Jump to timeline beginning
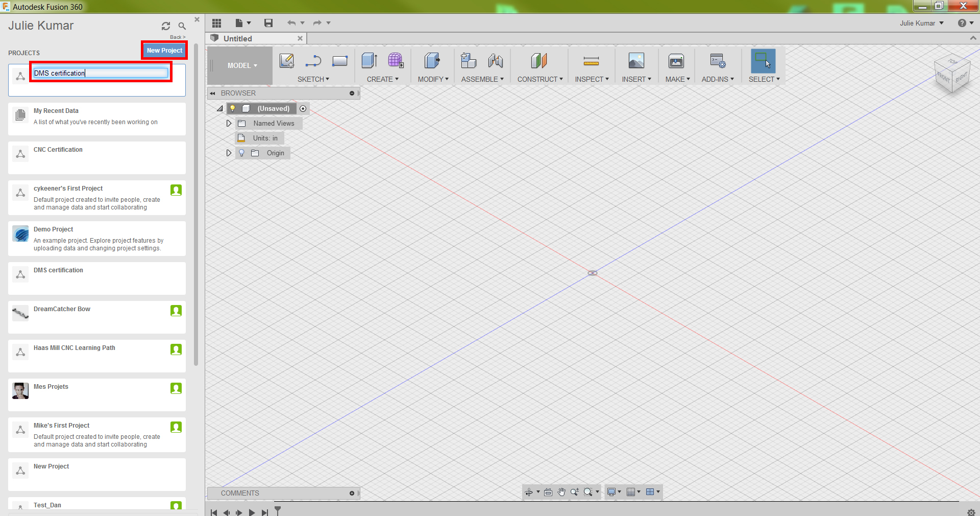The width and height of the screenshot is (980, 516). (214, 512)
